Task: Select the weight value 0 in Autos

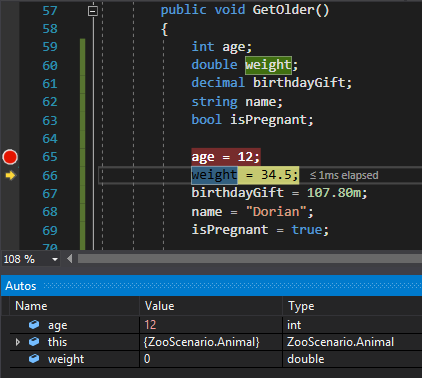Action: tap(147, 359)
